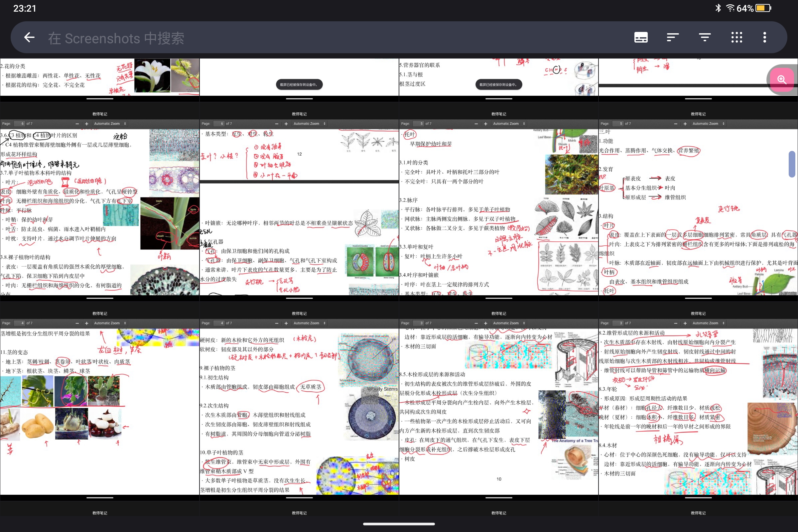Open the page 6 thumbnail with 叶镶嵌 text
Viewport: 798px width, 532px height.
pyautogui.click(x=299, y=202)
